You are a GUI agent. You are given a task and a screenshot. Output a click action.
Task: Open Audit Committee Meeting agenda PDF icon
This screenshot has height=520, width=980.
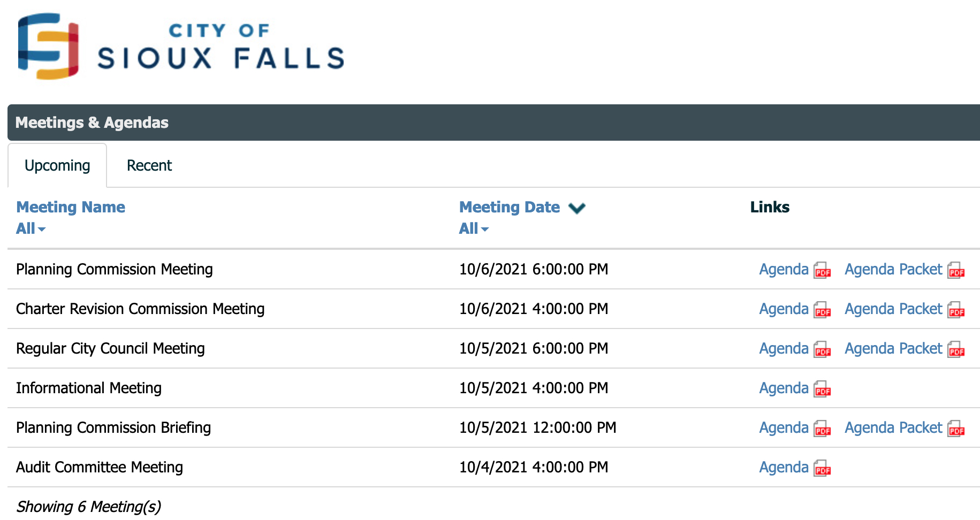pyautogui.click(x=822, y=468)
